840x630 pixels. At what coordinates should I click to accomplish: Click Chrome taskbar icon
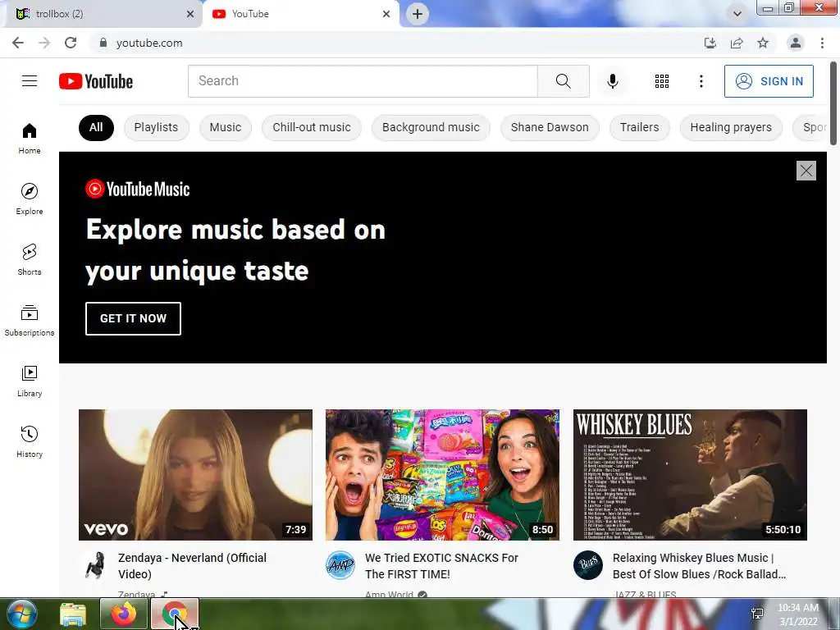pyautogui.click(x=175, y=614)
